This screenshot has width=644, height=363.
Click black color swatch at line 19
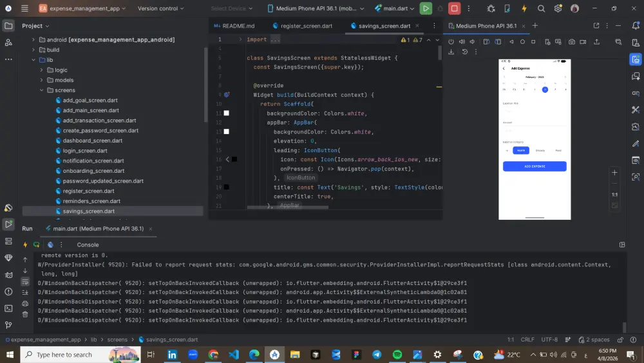pyautogui.click(x=226, y=187)
